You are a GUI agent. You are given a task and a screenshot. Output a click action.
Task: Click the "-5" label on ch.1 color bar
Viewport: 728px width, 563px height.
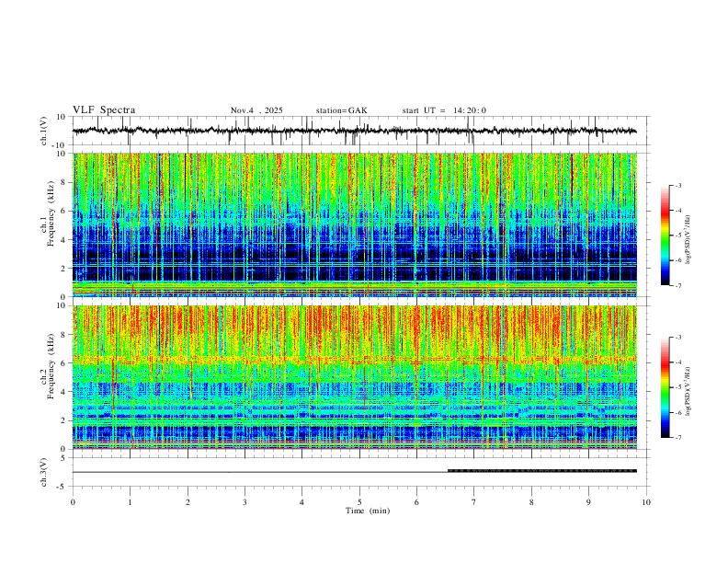(678, 236)
